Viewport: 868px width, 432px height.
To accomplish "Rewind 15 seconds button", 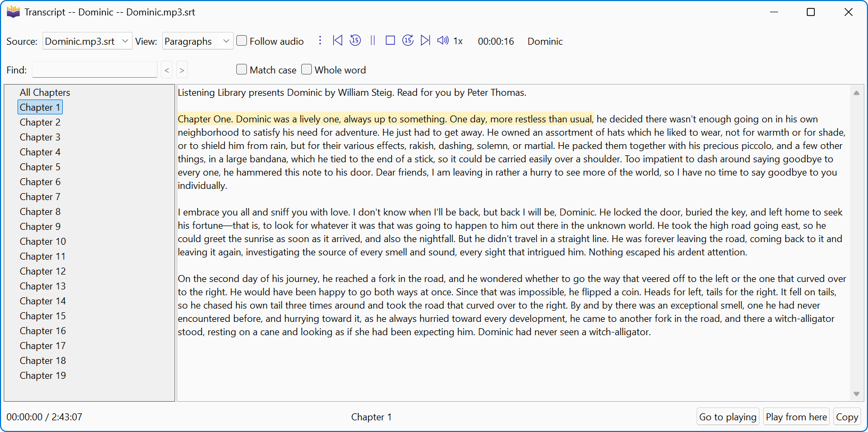I will pos(355,40).
